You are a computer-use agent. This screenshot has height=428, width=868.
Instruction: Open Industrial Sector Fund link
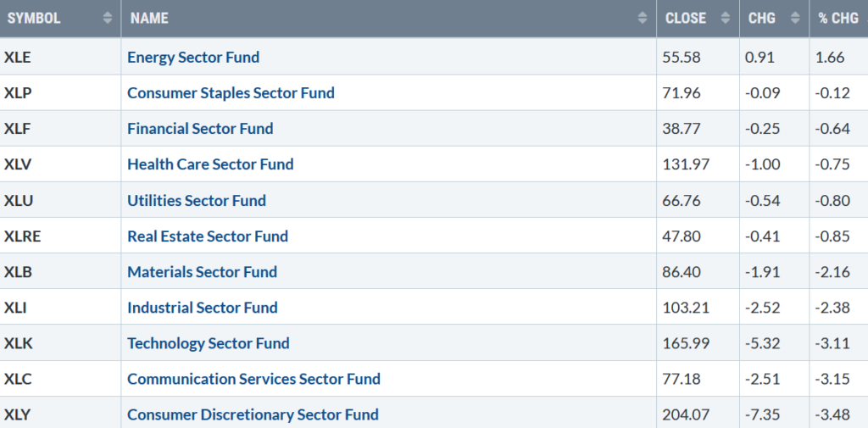tap(203, 308)
